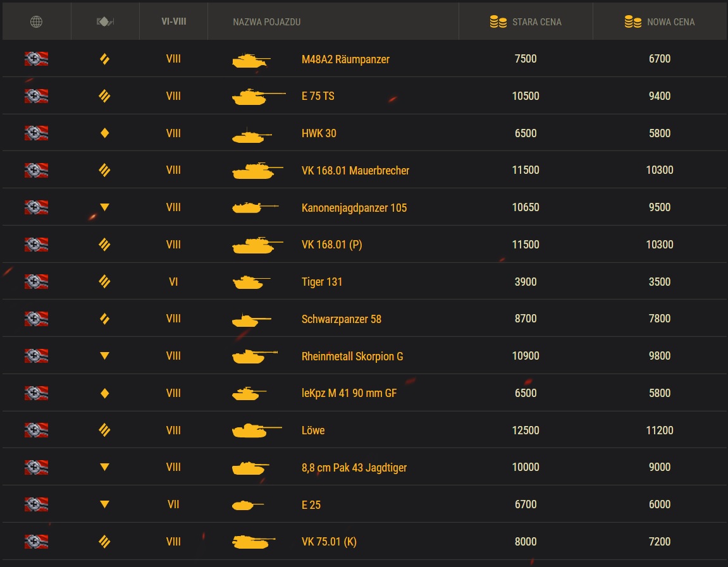Click the VK 168.01 Mauerbrecher tank silhouette
This screenshot has width=728, height=567.
coord(257,171)
